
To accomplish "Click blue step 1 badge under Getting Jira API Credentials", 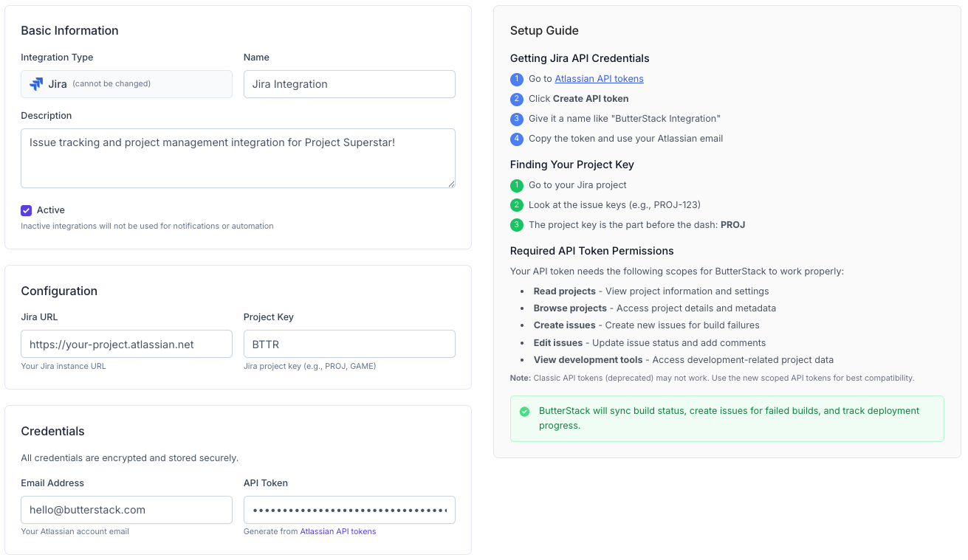I will point(517,79).
